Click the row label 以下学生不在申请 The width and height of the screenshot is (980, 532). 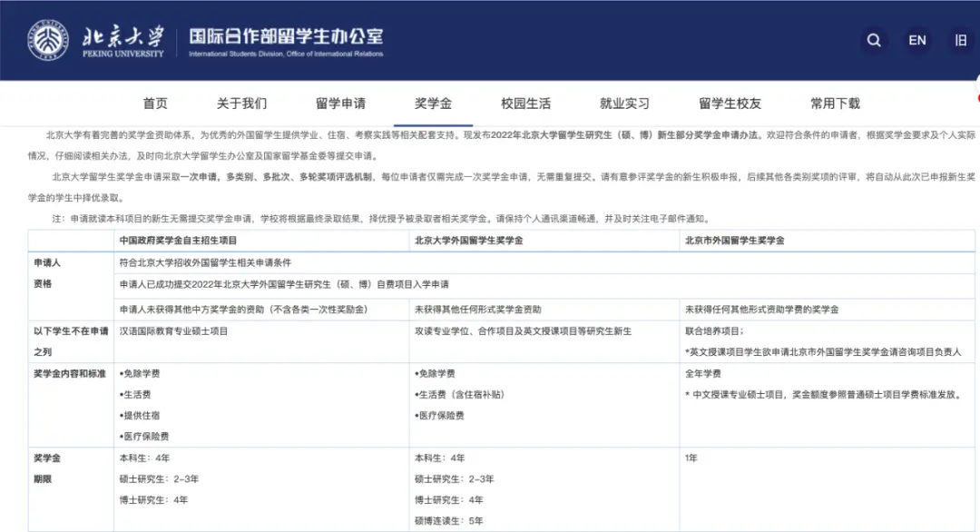coord(71,331)
